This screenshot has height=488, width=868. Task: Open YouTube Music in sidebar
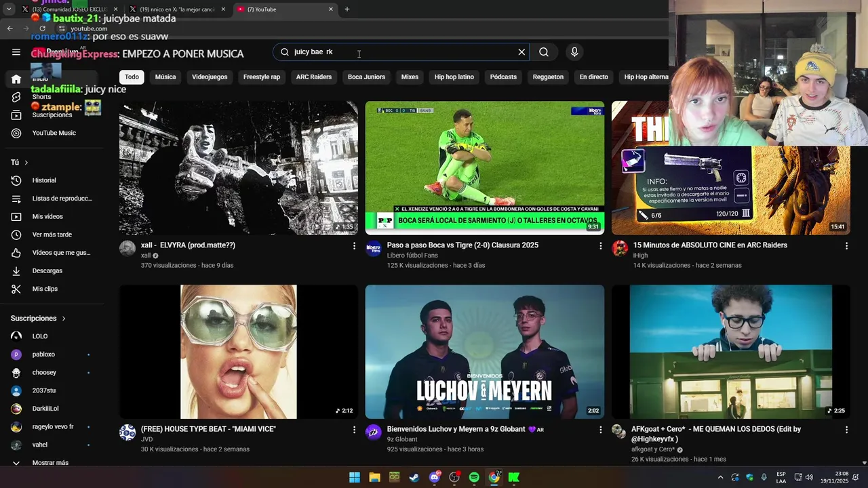click(x=53, y=133)
